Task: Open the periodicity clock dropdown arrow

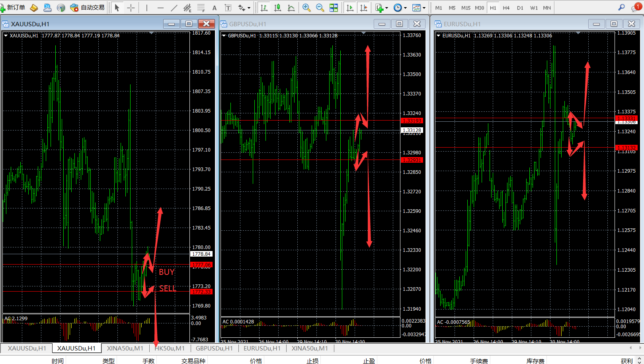Action: coord(405,8)
